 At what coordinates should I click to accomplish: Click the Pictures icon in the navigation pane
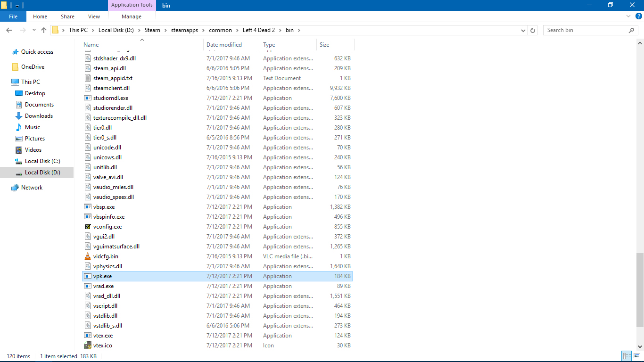(19, 139)
